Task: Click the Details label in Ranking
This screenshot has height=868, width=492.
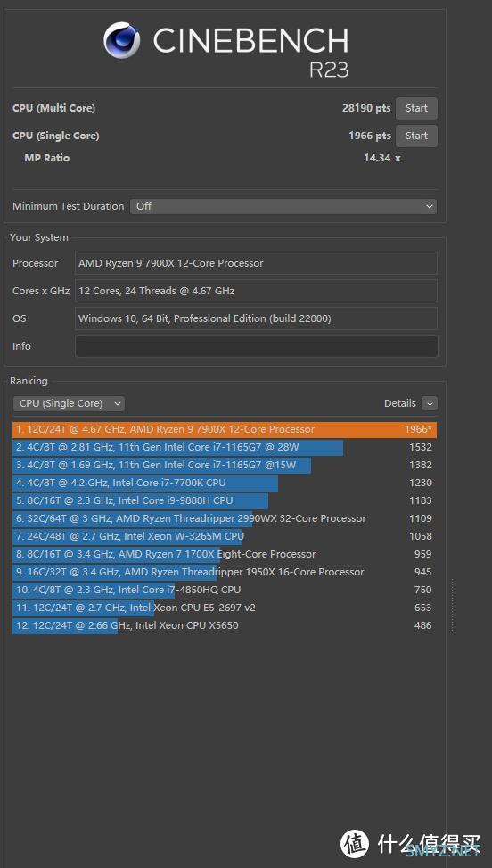Action: point(399,403)
